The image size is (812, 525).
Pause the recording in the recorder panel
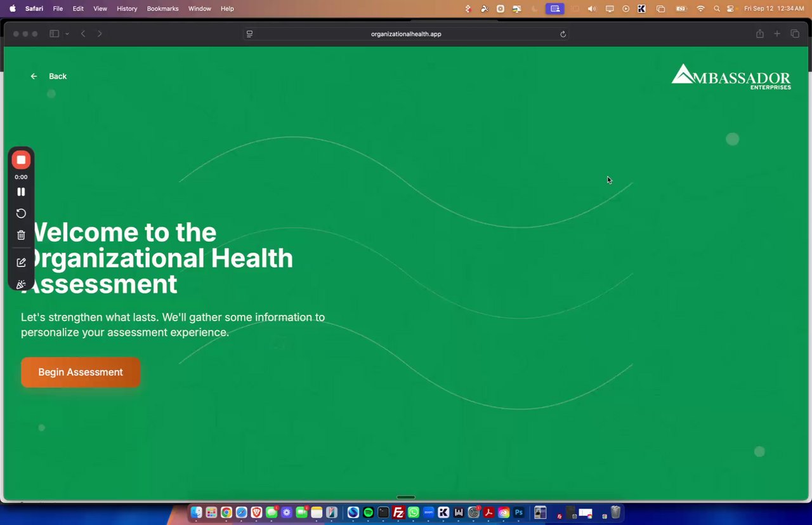tap(21, 192)
